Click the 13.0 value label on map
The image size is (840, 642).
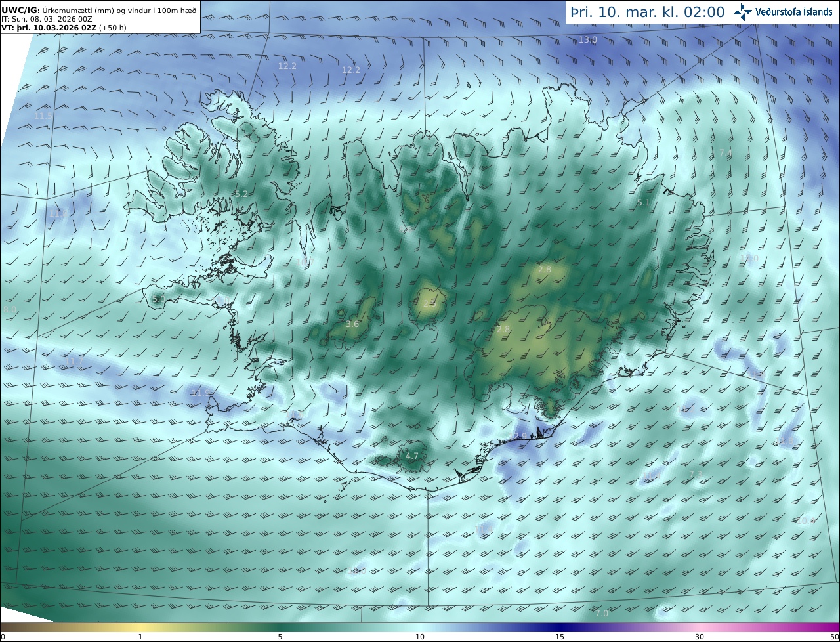(x=588, y=40)
